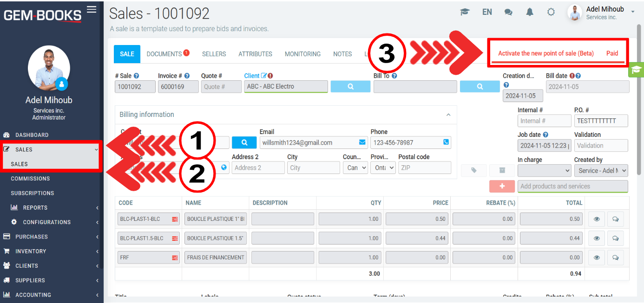Open the chat messages icon in header
Viewport: 644px width, 303px height.
[508, 12]
